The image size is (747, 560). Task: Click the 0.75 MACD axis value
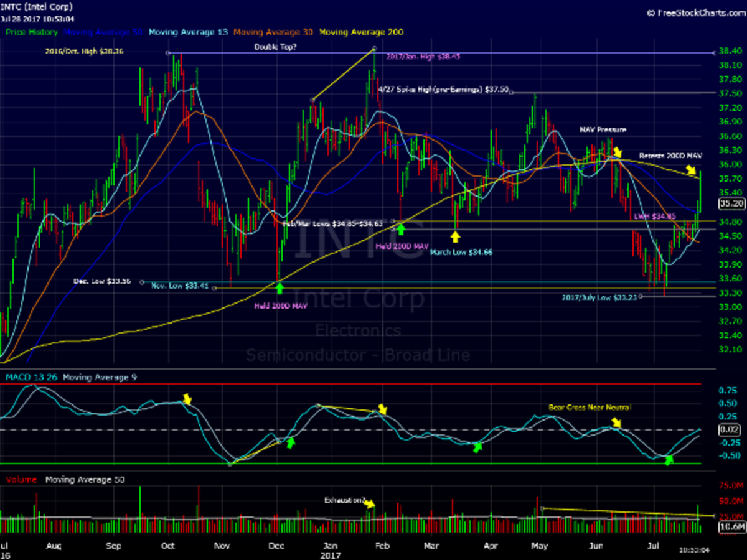(729, 391)
